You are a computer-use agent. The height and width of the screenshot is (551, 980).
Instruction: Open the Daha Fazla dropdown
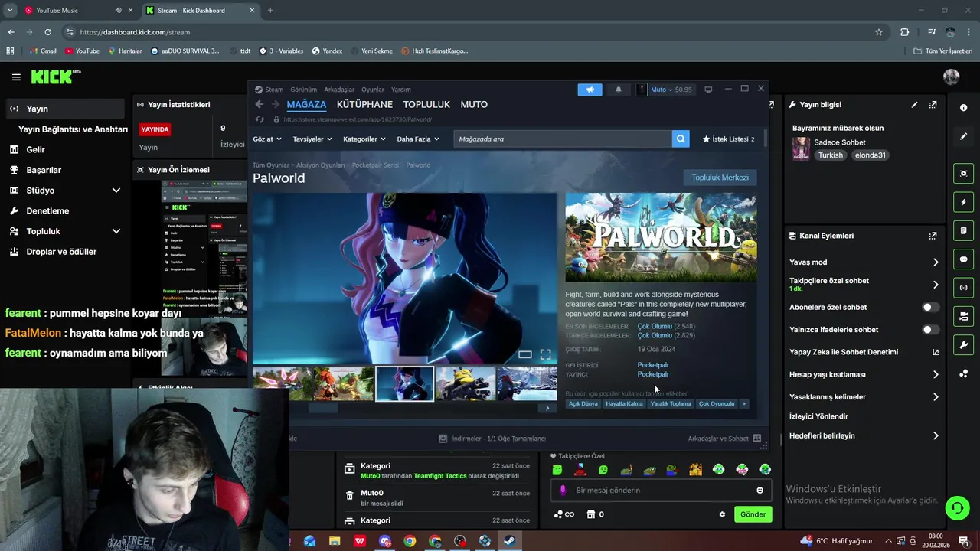tap(418, 139)
